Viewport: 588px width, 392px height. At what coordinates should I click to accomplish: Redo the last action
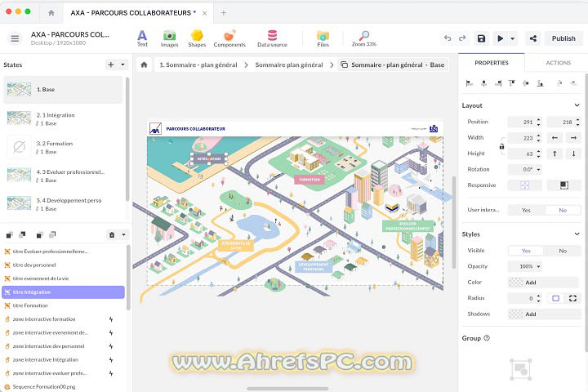pos(462,38)
